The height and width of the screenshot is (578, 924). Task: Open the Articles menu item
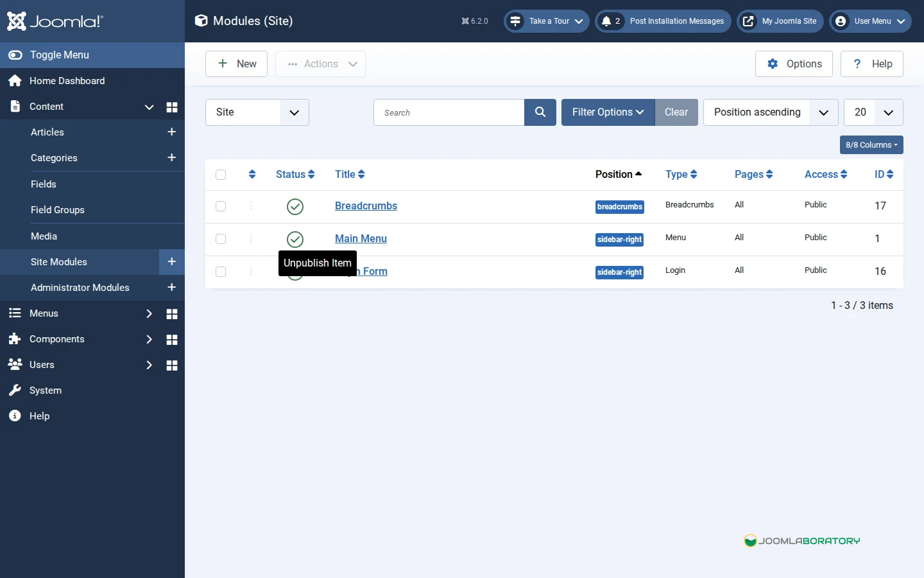point(47,132)
